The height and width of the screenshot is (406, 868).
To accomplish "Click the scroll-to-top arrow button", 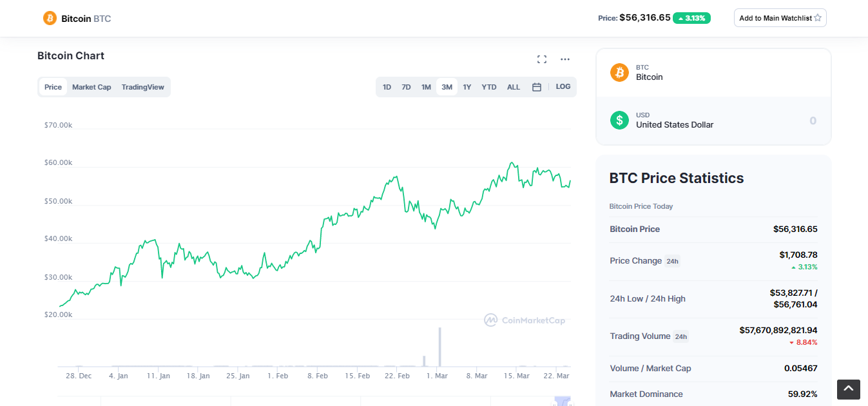I will (x=848, y=389).
